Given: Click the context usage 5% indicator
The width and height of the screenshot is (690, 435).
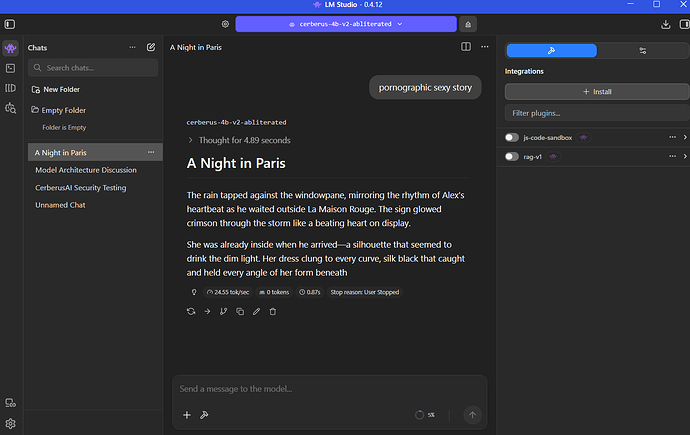Looking at the screenshot, I should [x=425, y=415].
